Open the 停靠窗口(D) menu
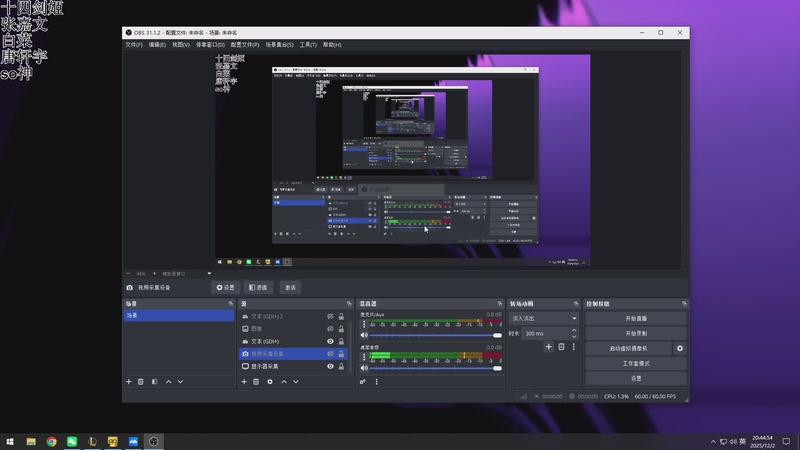 tap(210, 45)
